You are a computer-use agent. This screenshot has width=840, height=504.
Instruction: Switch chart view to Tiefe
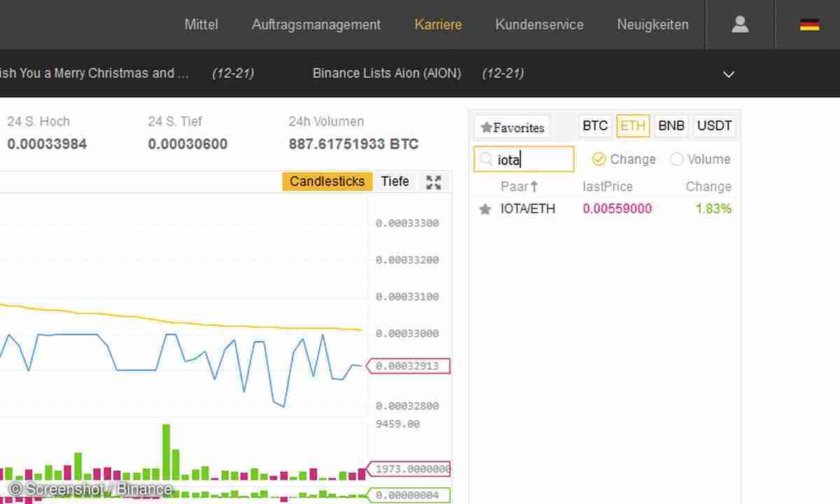[394, 181]
